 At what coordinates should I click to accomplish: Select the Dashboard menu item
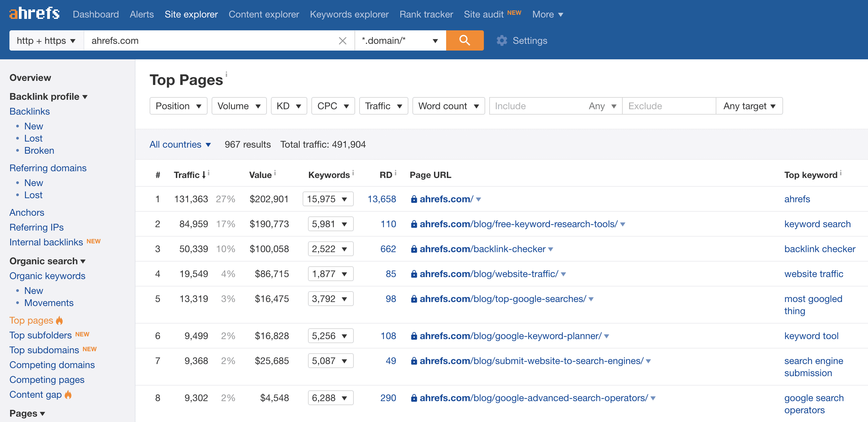pyautogui.click(x=95, y=14)
